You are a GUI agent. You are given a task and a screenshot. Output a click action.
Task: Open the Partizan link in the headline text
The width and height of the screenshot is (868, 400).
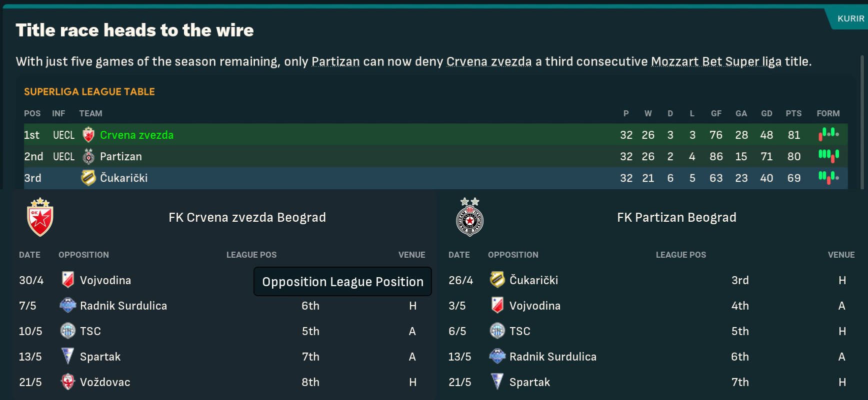click(x=335, y=61)
